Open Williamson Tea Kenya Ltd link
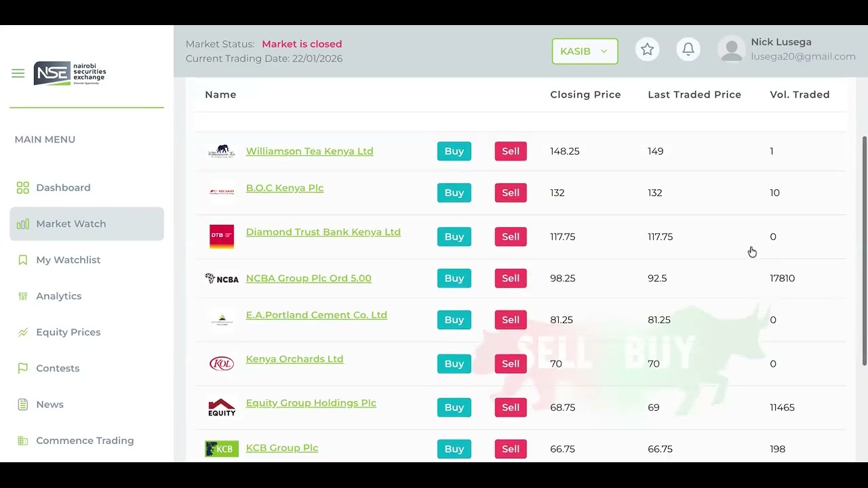Screen dimensions: 868x488 point(309,151)
